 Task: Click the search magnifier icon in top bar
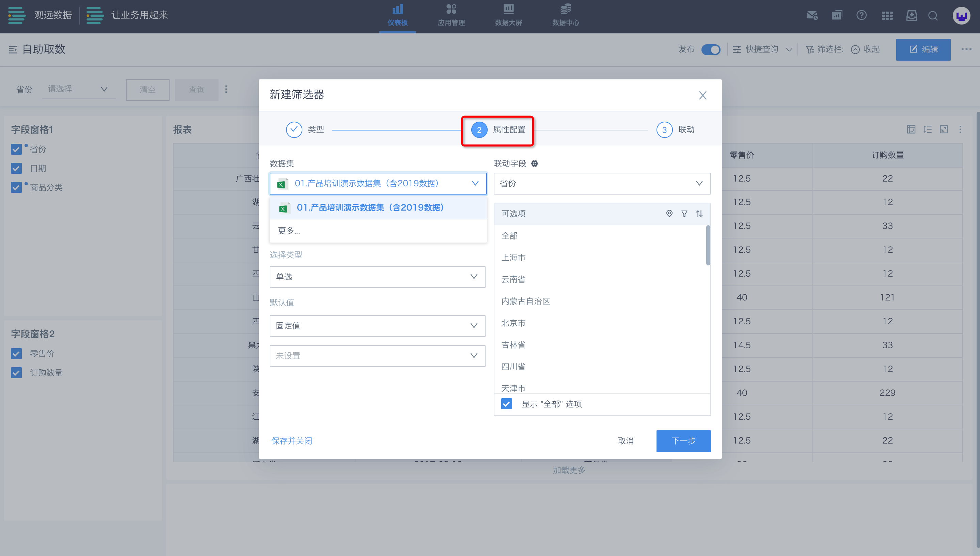coord(933,16)
